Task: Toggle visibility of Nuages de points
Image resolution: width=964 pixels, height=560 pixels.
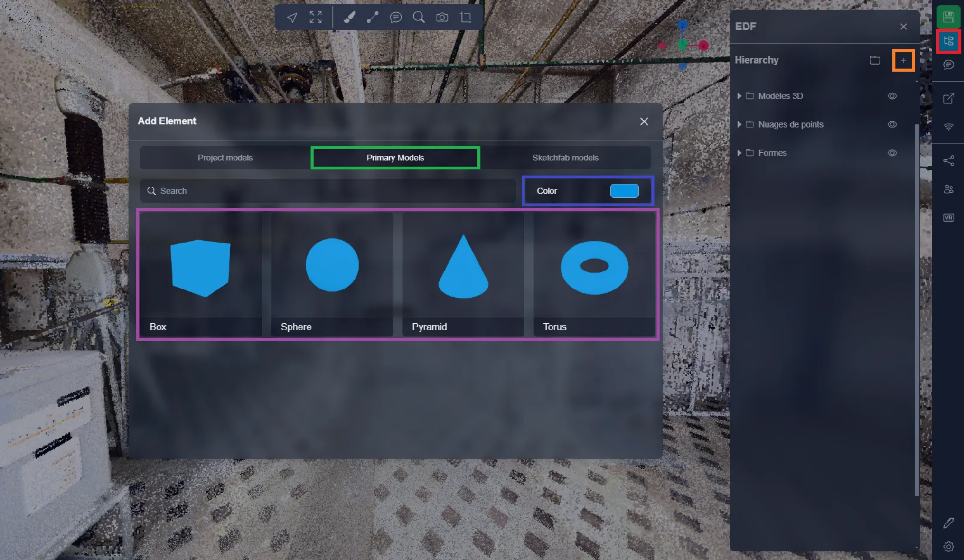Action: 892,124
